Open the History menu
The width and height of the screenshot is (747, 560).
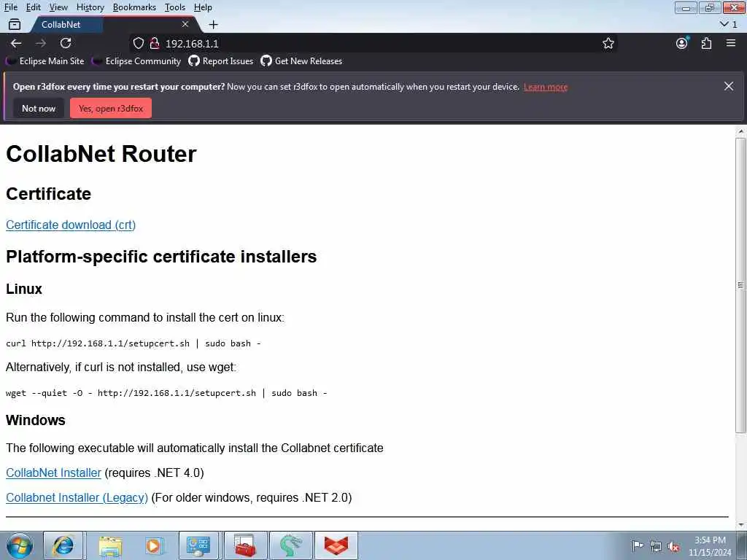pos(90,7)
